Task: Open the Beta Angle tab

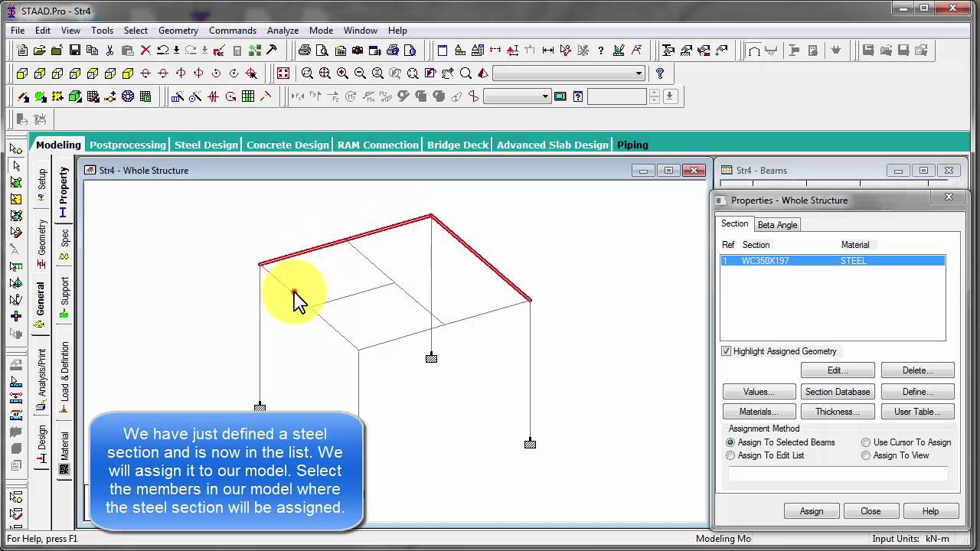Action: tap(777, 225)
